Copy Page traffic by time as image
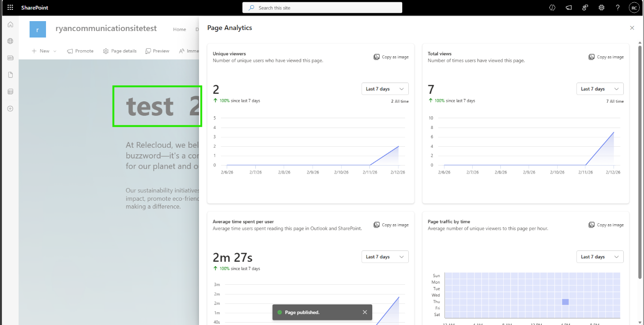The width and height of the screenshot is (644, 325). click(x=606, y=225)
